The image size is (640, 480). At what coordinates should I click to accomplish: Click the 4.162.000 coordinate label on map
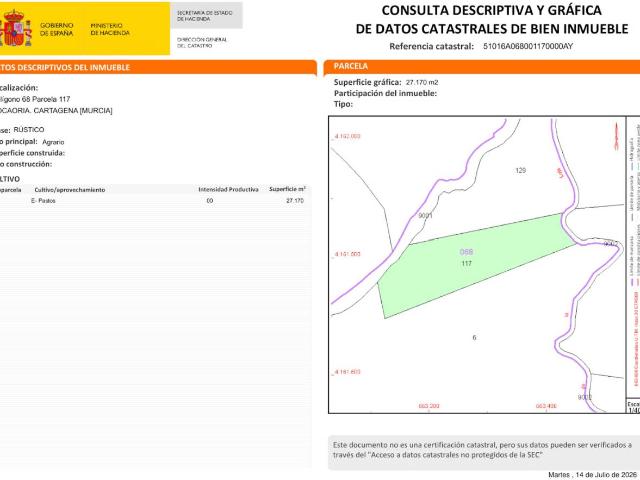pyautogui.click(x=347, y=136)
